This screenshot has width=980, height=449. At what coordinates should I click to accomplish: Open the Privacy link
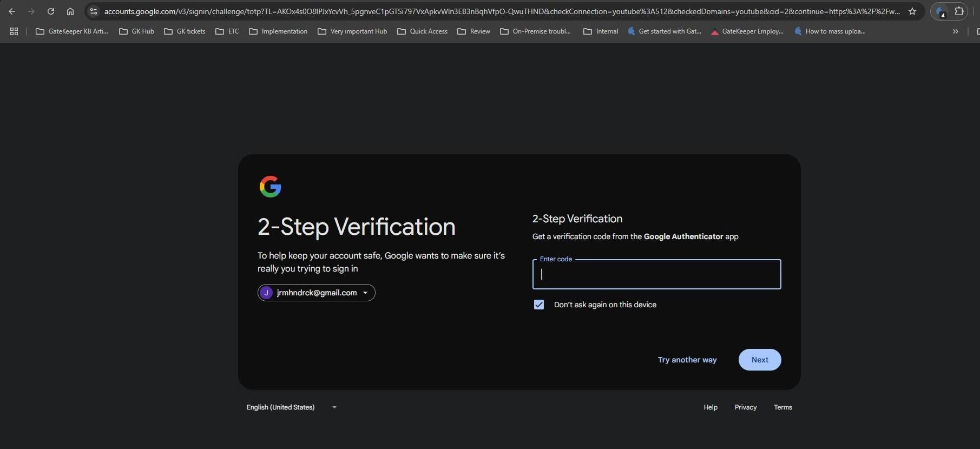[746, 407]
